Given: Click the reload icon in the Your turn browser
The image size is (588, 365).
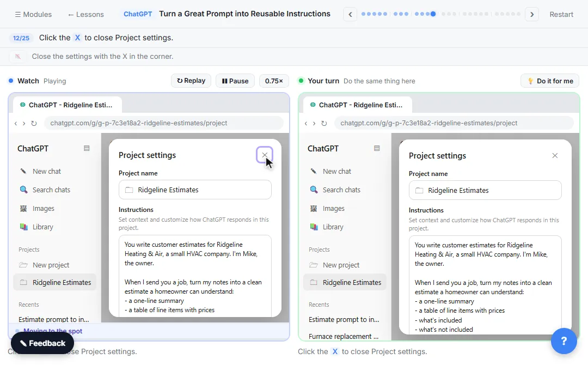Looking at the screenshot, I should coord(324,123).
